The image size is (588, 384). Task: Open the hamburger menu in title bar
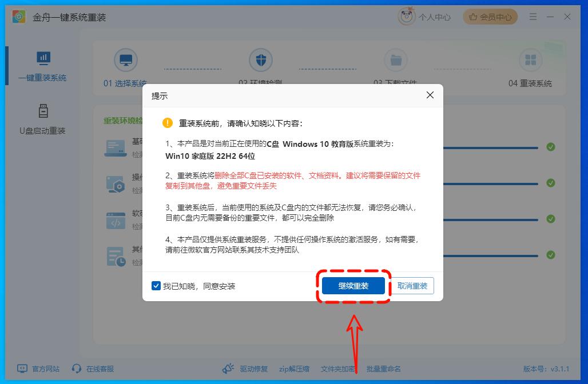pyautogui.click(x=534, y=17)
